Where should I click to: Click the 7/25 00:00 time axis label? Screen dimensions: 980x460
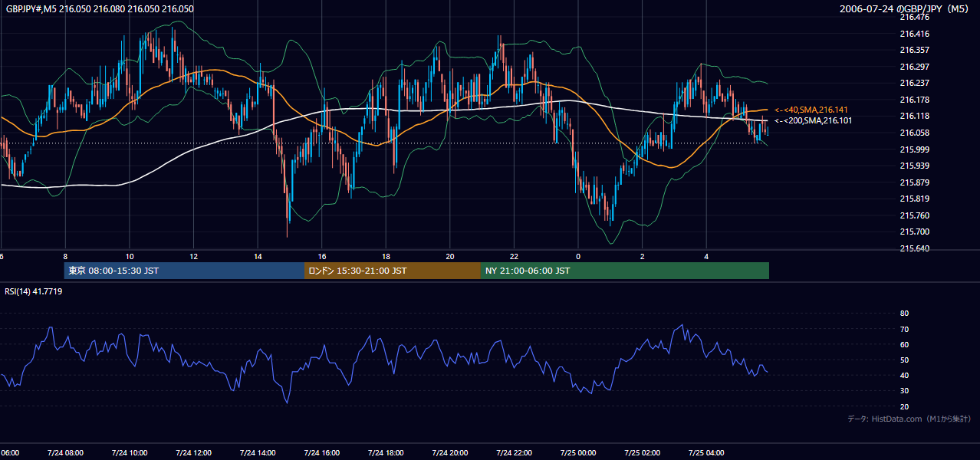coord(578,453)
